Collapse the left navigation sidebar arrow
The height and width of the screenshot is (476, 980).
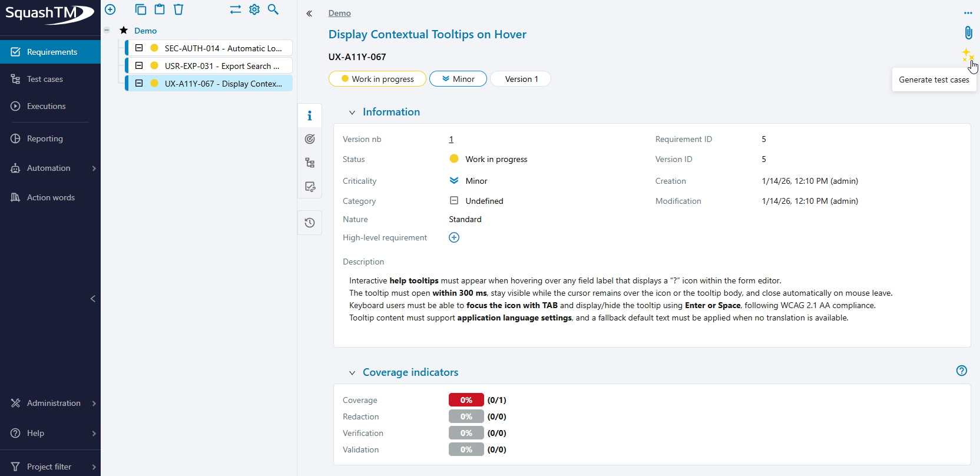(x=93, y=299)
